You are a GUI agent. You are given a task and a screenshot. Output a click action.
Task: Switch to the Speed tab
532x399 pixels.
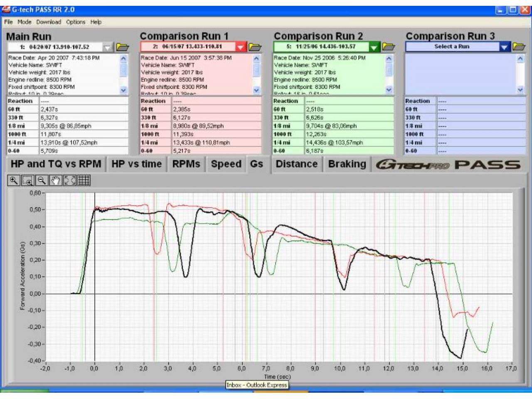226,164
